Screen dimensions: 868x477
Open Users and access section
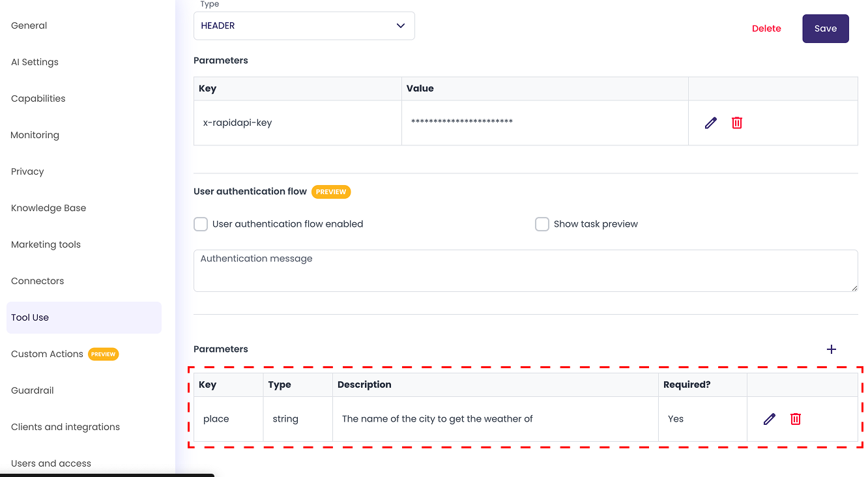51,463
